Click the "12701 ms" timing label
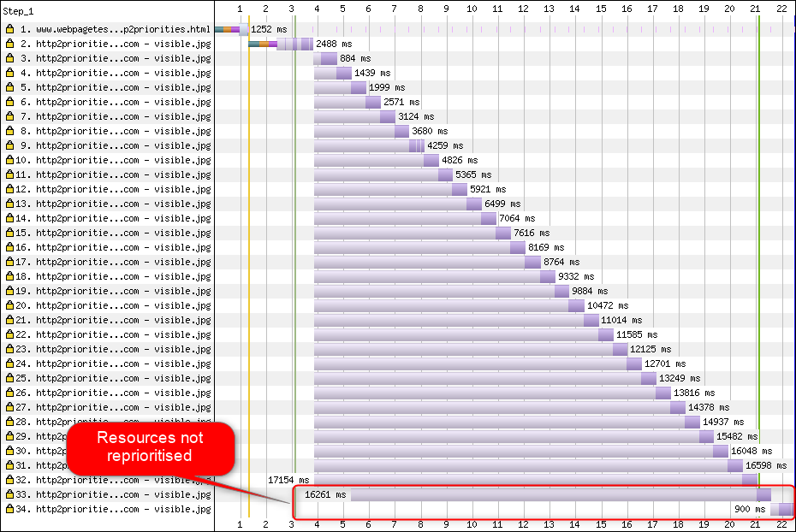 coord(665,364)
